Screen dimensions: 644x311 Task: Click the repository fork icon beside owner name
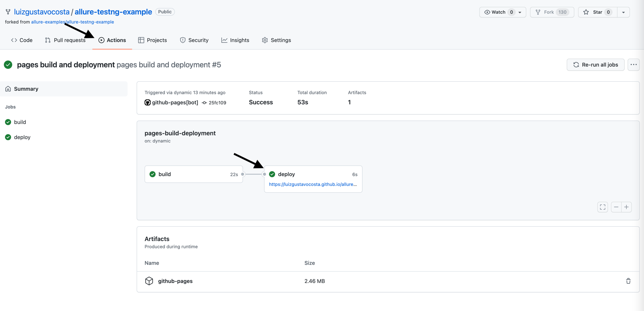coord(8,12)
